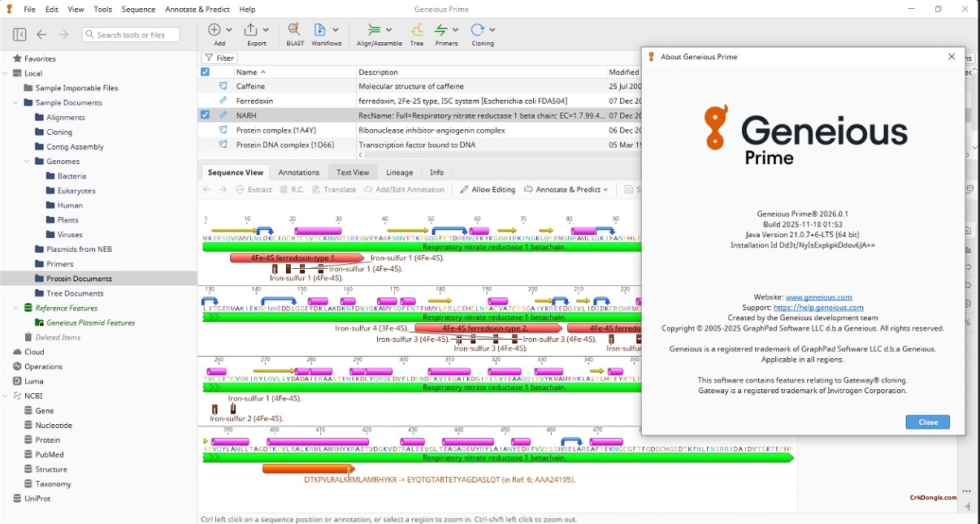Open the Add dropdown arrow
The width and height of the screenshot is (980, 524).
228,30
